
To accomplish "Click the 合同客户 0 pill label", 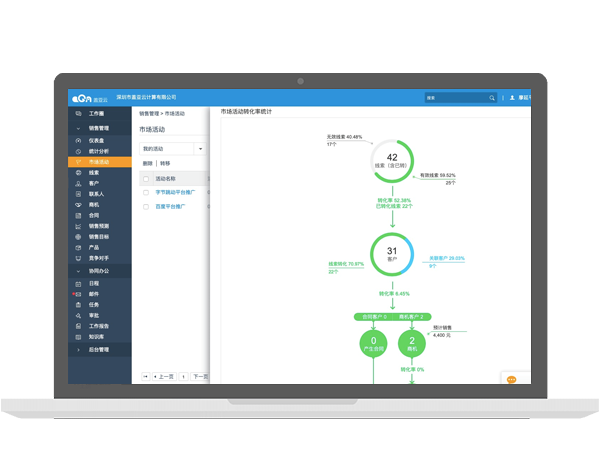I will click(374, 317).
